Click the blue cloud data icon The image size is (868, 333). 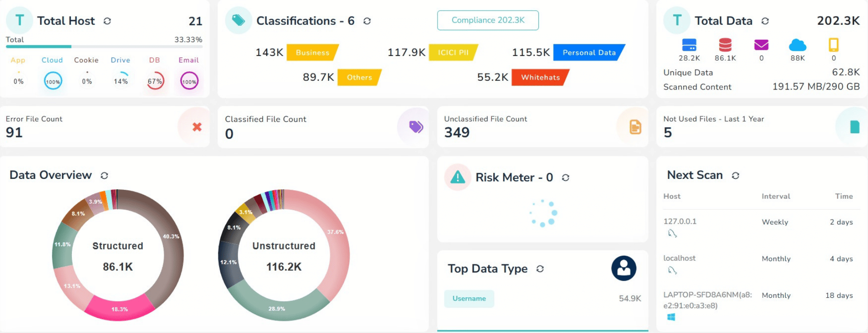(x=797, y=45)
